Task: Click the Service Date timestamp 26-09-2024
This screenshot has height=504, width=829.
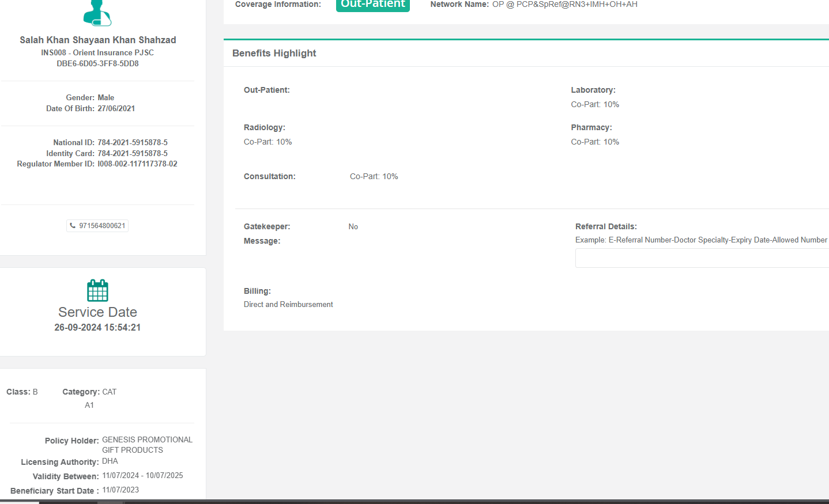Action: coord(97,327)
